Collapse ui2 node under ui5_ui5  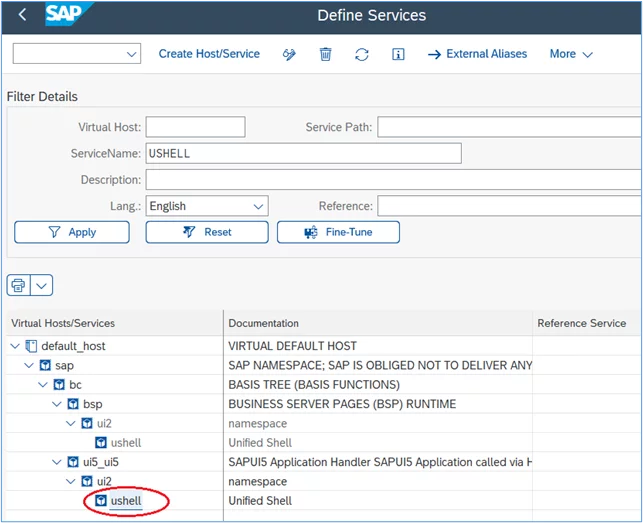(71, 482)
